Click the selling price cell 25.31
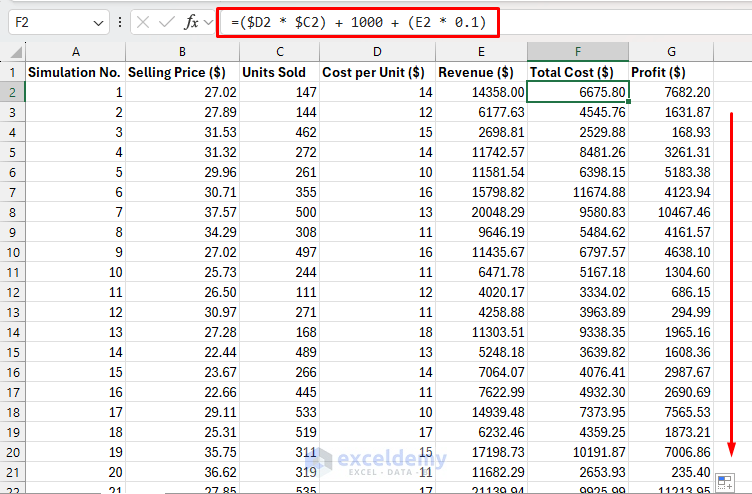Screen dimensions: 752x494 182,432
